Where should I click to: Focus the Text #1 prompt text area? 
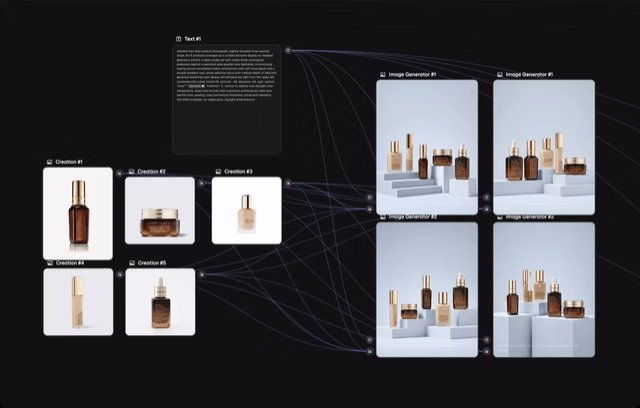point(227,99)
